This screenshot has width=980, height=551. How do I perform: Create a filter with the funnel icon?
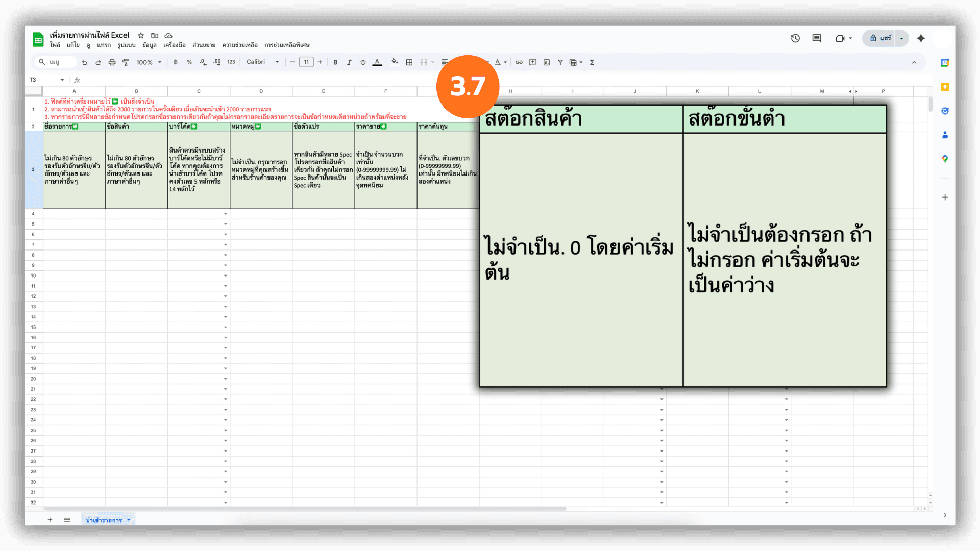point(560,62)
